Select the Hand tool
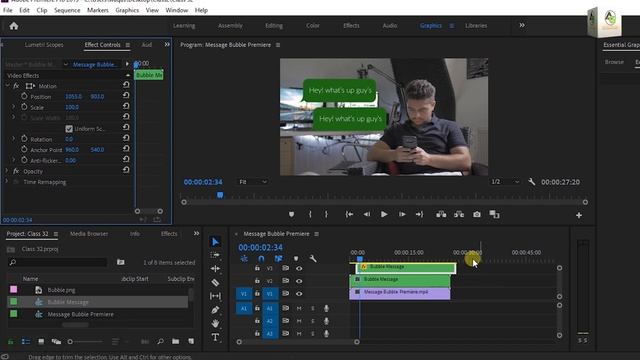The image size is (640, 360). click(x=215, y=323)
